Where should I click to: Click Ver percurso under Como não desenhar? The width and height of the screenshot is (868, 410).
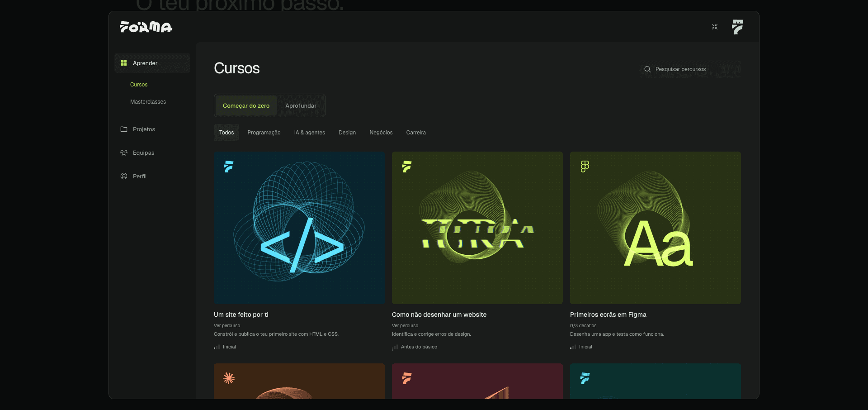pyautogui.click(x=405, y=326)
